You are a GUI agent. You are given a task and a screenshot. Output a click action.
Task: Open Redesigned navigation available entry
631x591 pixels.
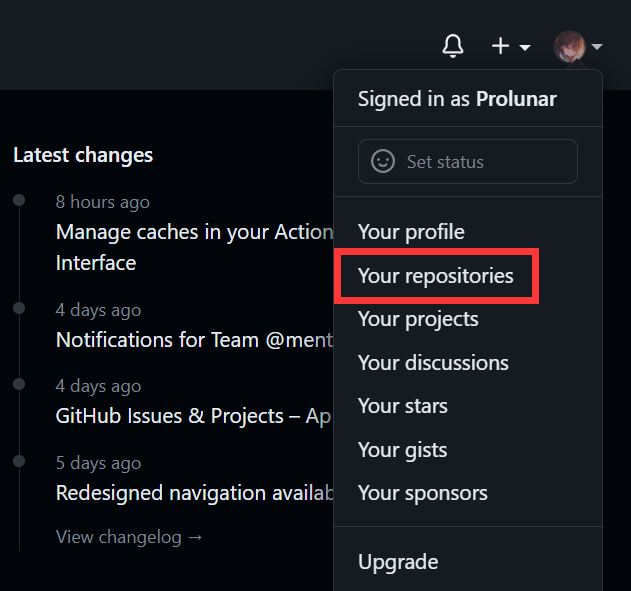coord(194,493)
